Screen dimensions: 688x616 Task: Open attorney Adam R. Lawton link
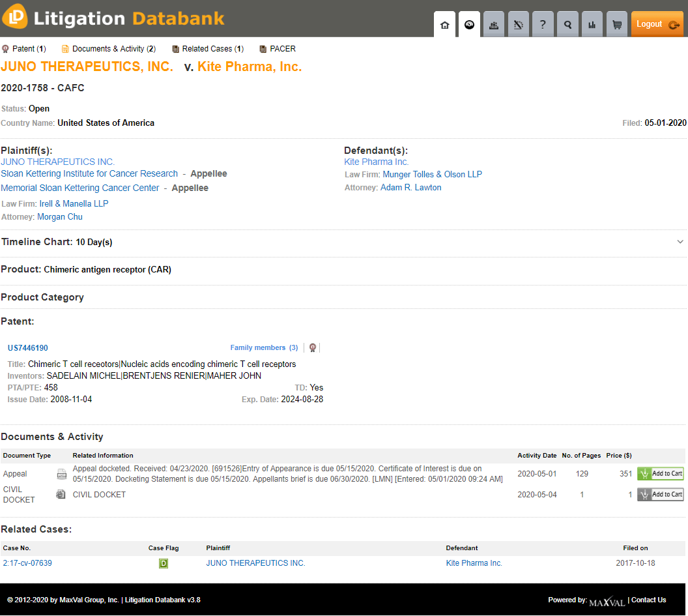410,188
